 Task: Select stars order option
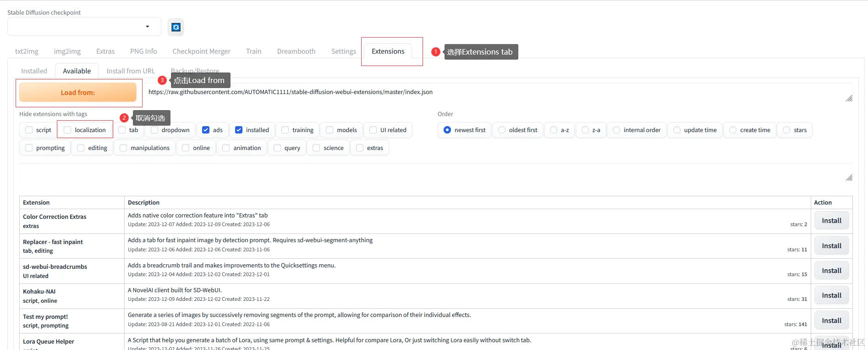[786, 130]
